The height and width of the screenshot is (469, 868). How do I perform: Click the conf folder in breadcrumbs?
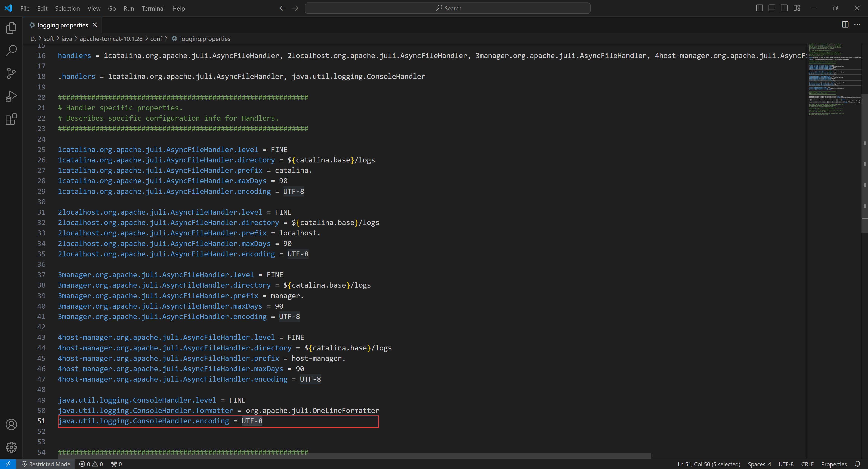point(156,39)
